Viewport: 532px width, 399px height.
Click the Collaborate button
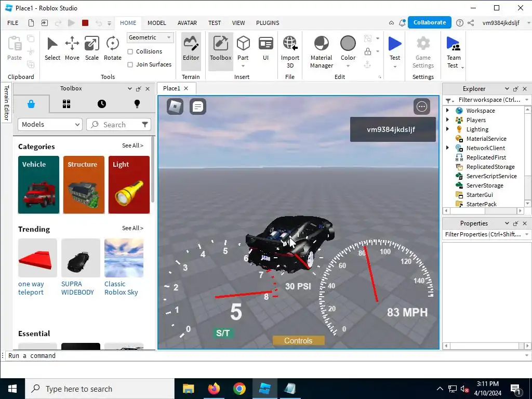pyautogui.click(x=430, y=22)
